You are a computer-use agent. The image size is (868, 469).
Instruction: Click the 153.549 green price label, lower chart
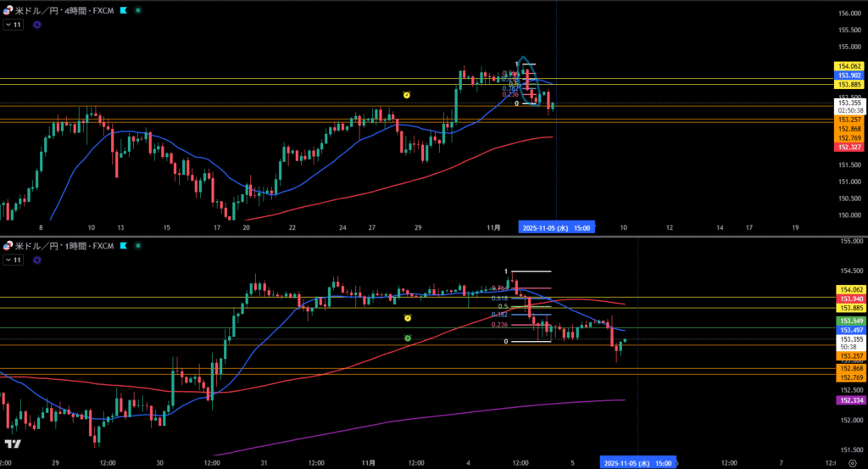click(x=849, y=321)
